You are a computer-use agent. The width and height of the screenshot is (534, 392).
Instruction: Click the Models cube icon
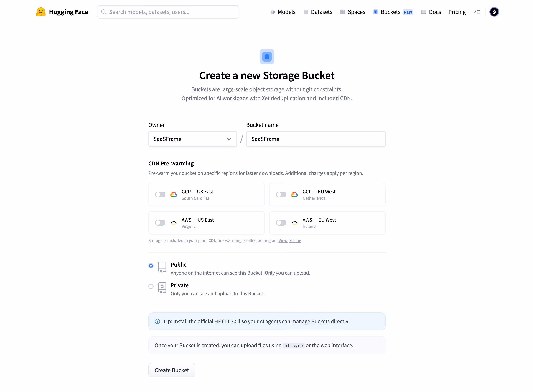tap(273, 12)
